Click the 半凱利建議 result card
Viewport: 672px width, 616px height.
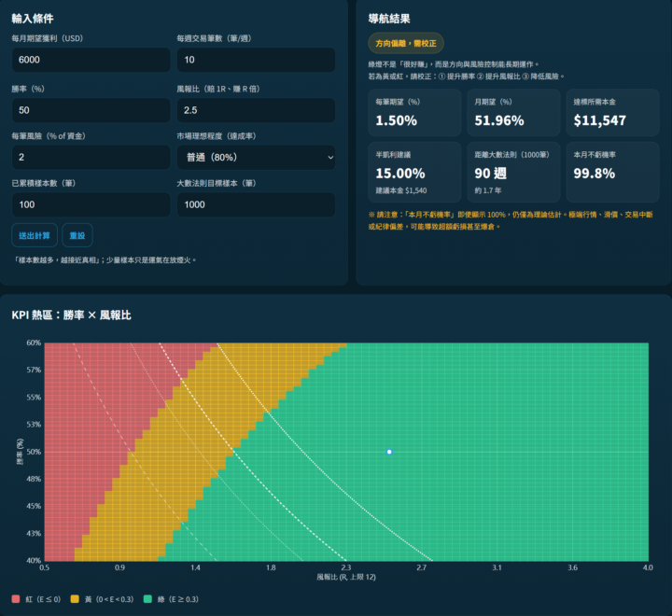(413, 171)
